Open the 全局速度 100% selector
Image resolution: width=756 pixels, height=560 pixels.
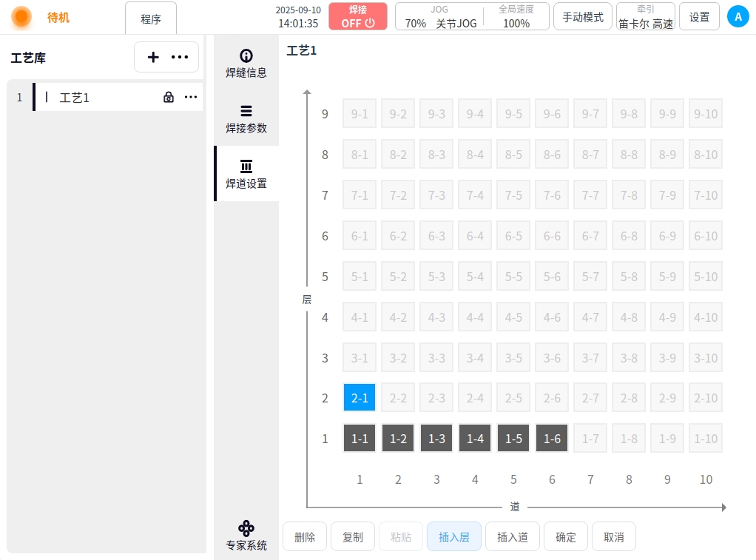tap(516, 16)
